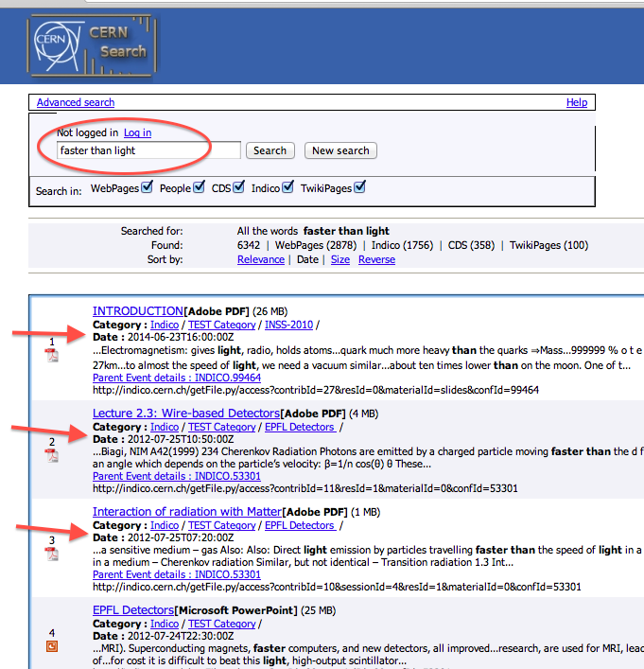
Task: Select the 'Indico (1756)' count text
Action: point(402,245)
